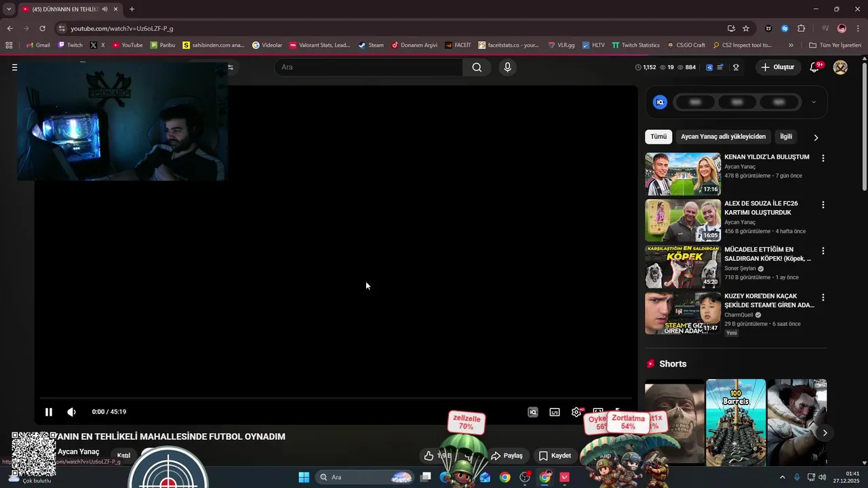This screenshot has height=488, width=868.
Task: Click the round IQ logo in sidebar panel
Action: [660, 102]
